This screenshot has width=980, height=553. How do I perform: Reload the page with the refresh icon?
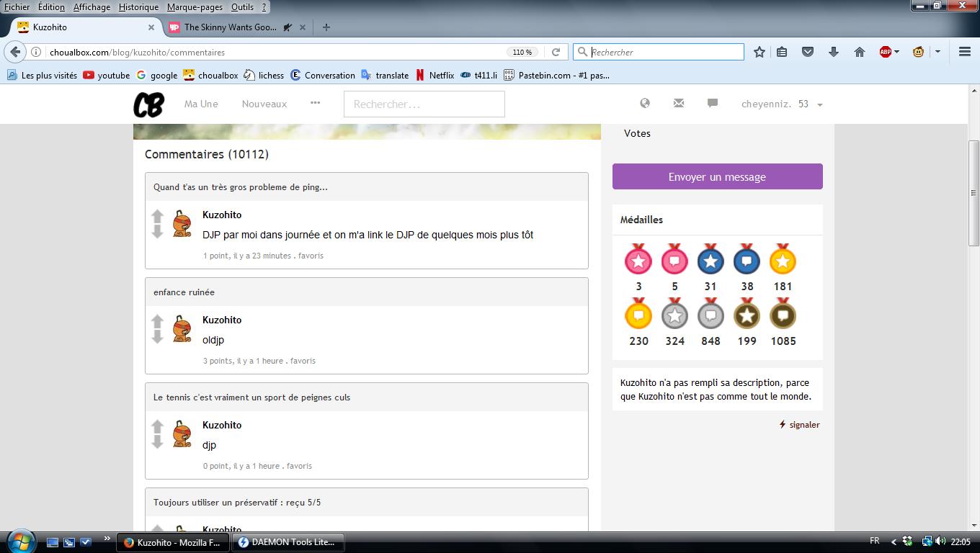556,52
